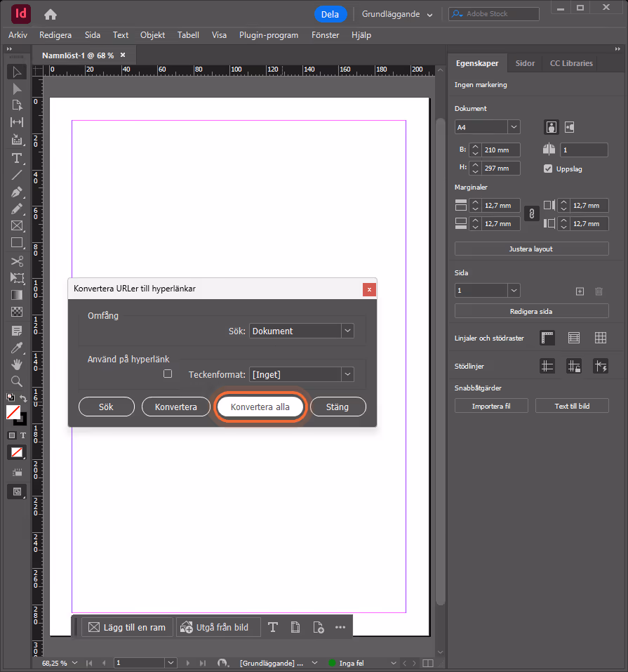Select the Eyedropper tool
The height and width of the screenshot is (672, 628).
pos(17,348)
